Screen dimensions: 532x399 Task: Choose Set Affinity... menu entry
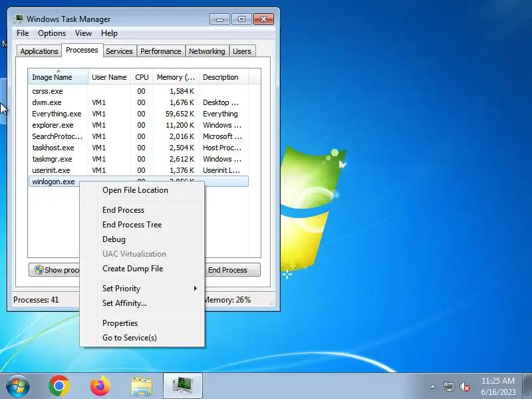pos(142,303)
